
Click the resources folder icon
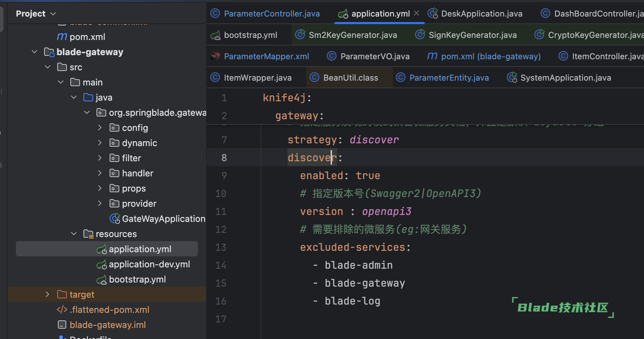(89, 234)
